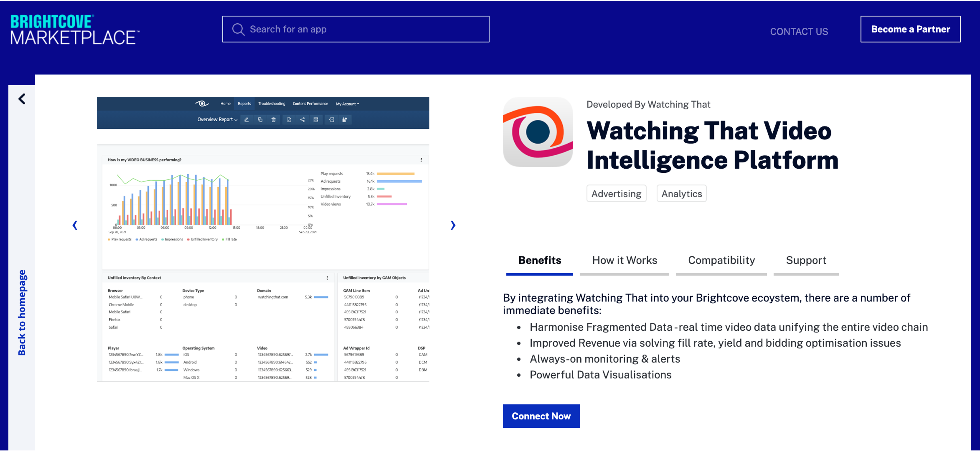This screenshot has height=451, width=980.
Task: Open Unfilled Inventory By Context three-dot menu
Action: point(327,278)
